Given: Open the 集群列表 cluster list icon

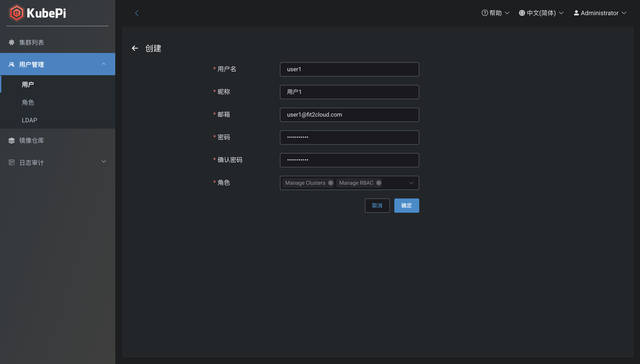Looking at the screenshot, I should 12,42.
